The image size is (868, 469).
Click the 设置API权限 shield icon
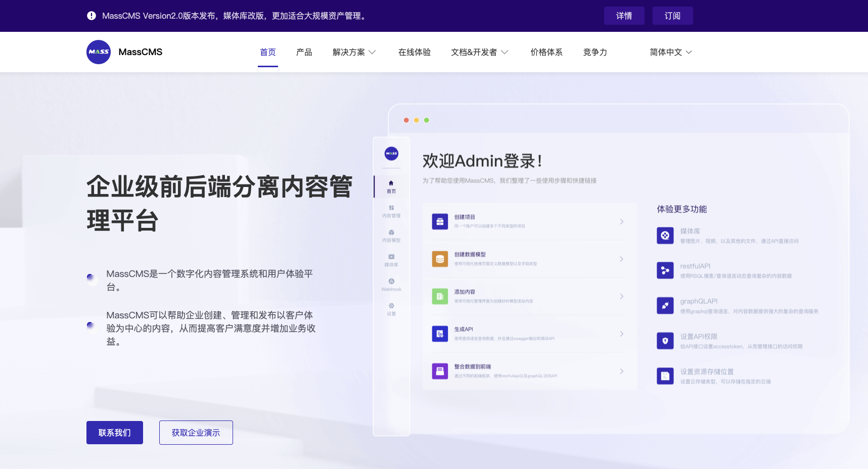pos(665,341)
